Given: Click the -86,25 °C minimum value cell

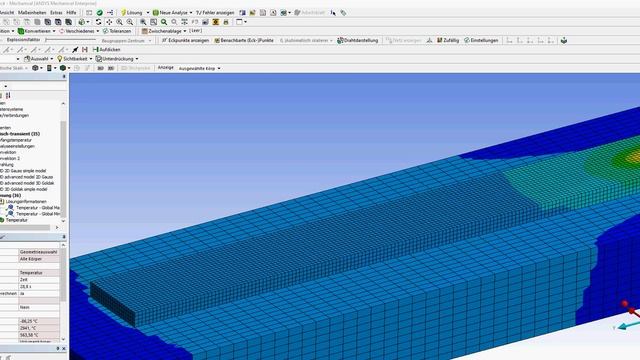Looking at the screenshot, I should [x=39, y=321].
